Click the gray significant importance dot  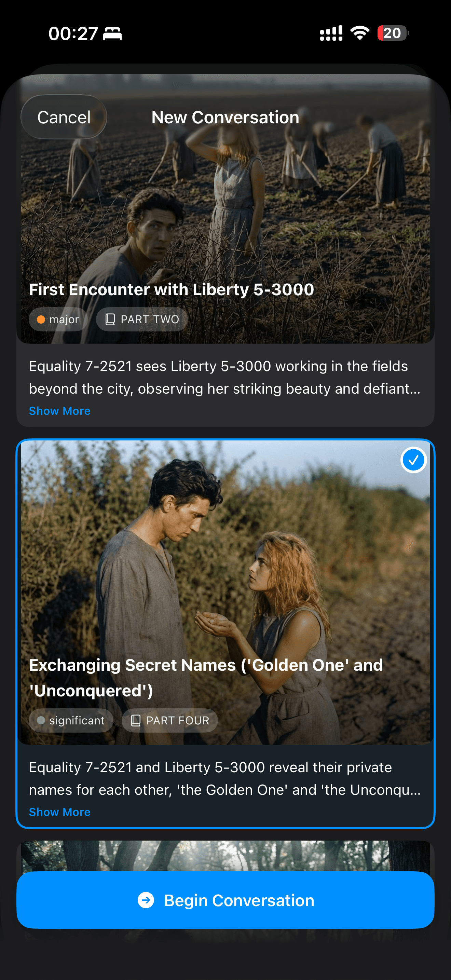tap(41, 721)
